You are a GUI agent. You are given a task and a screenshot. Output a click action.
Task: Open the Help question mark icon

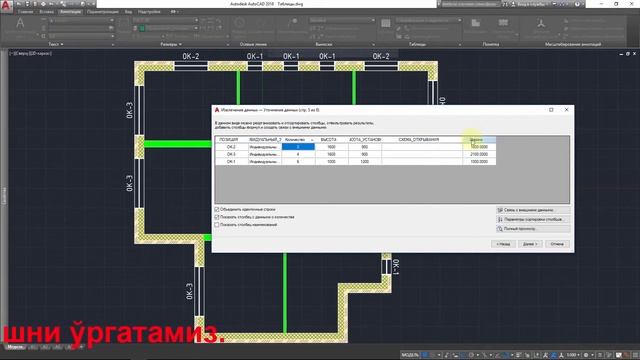(x=577, y=4)
